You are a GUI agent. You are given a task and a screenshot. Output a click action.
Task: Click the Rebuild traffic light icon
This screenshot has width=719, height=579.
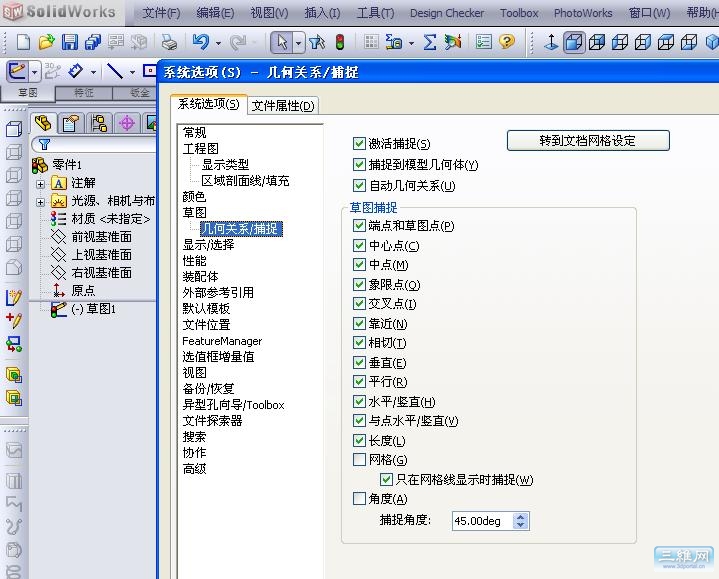click(x=340, y=42)
